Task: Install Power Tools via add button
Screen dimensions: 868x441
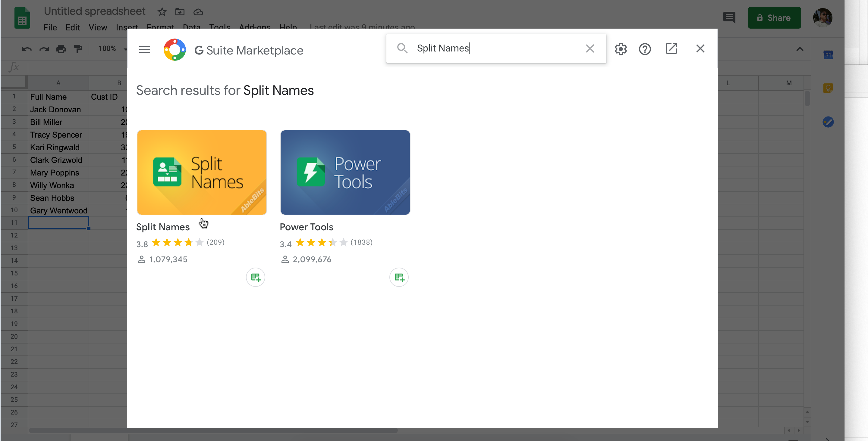Action: pyautogui.click(x=399, y=277)
